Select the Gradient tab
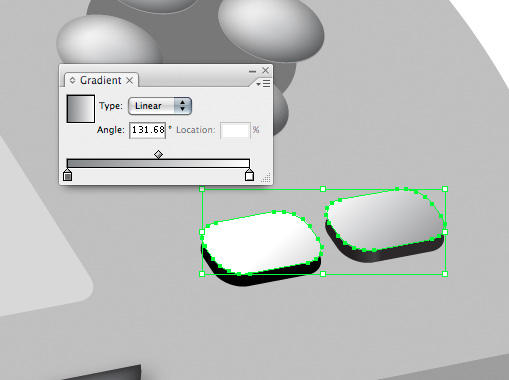 (x=100, y=80)
